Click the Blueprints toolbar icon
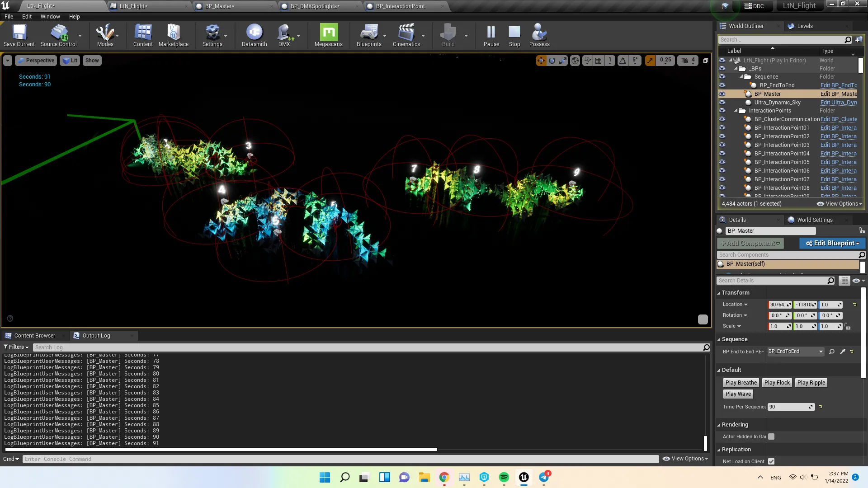This screenshot has height=488, width=868. (369, 35)
